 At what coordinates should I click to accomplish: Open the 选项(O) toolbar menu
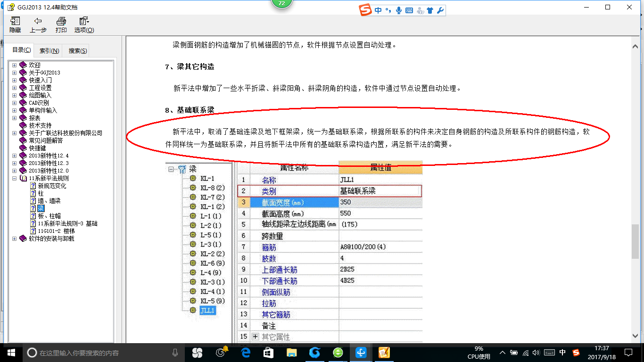coord(84,25)
